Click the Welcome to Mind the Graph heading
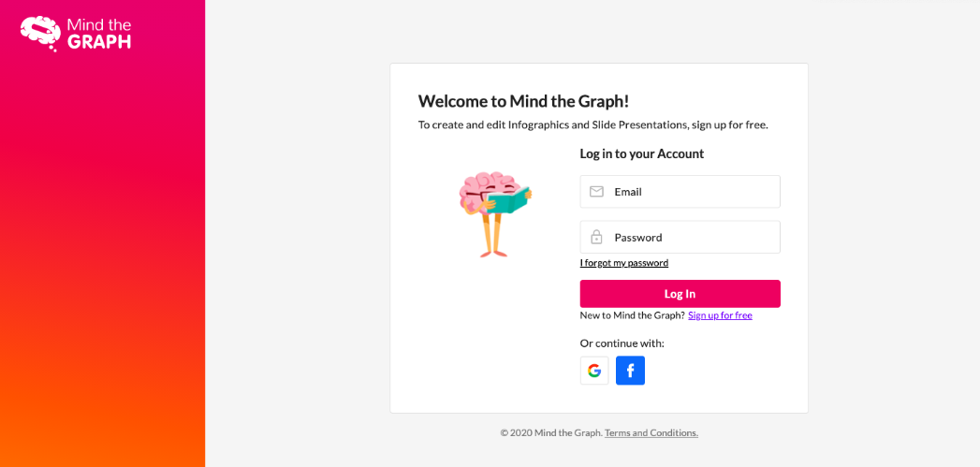 [x=524, y=101]
